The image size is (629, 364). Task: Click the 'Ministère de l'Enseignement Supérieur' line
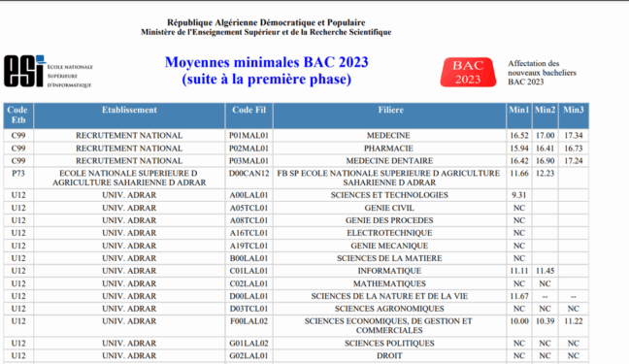tap(266, 32)
